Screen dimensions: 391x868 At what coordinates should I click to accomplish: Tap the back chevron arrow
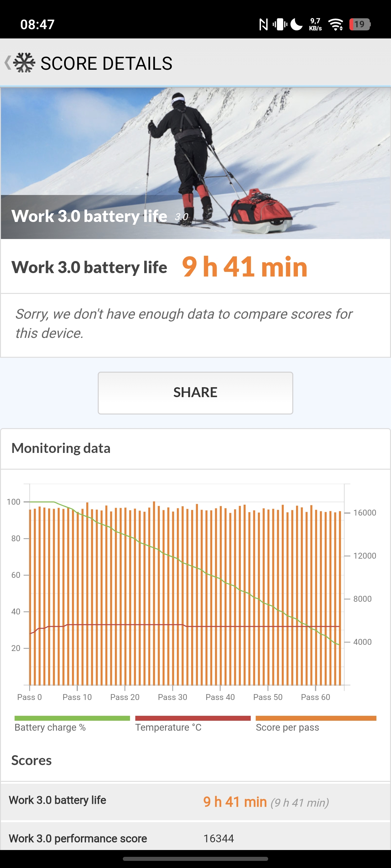(7, 63)
